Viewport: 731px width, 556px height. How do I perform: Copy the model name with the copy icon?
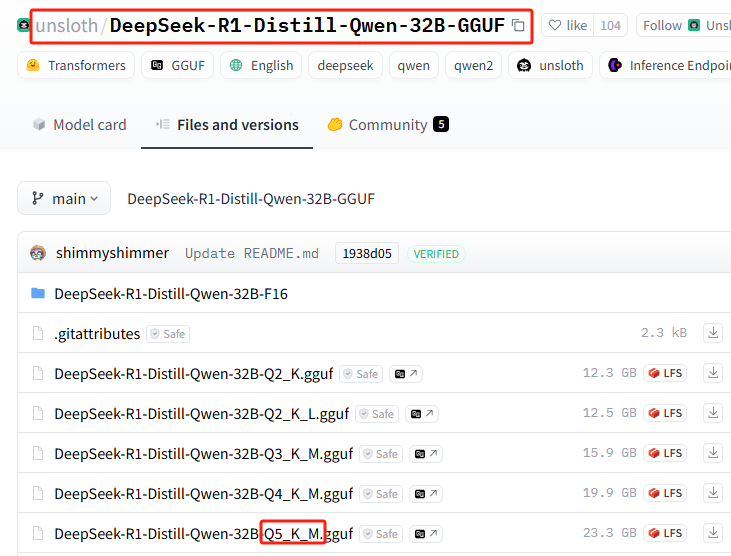[518, 25]
